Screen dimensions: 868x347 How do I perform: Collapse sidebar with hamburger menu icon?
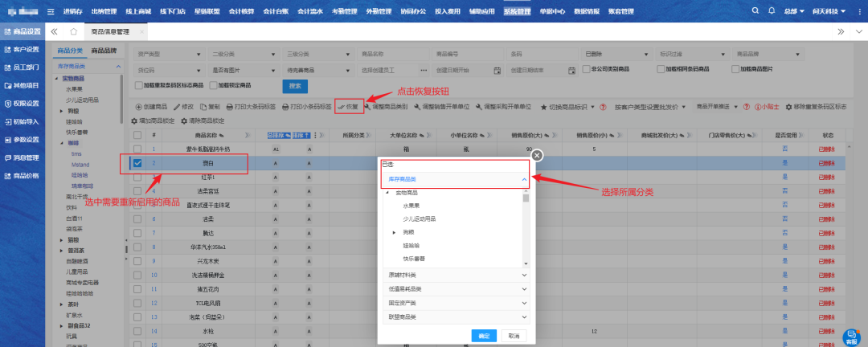coord(51,11)
